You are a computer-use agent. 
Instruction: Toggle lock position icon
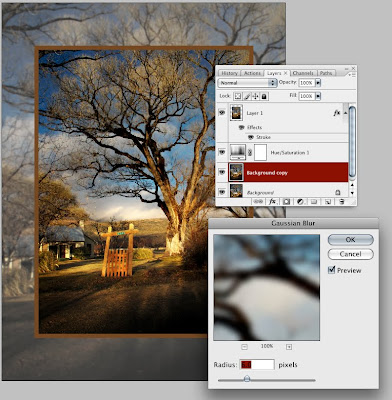click(256, 96)
